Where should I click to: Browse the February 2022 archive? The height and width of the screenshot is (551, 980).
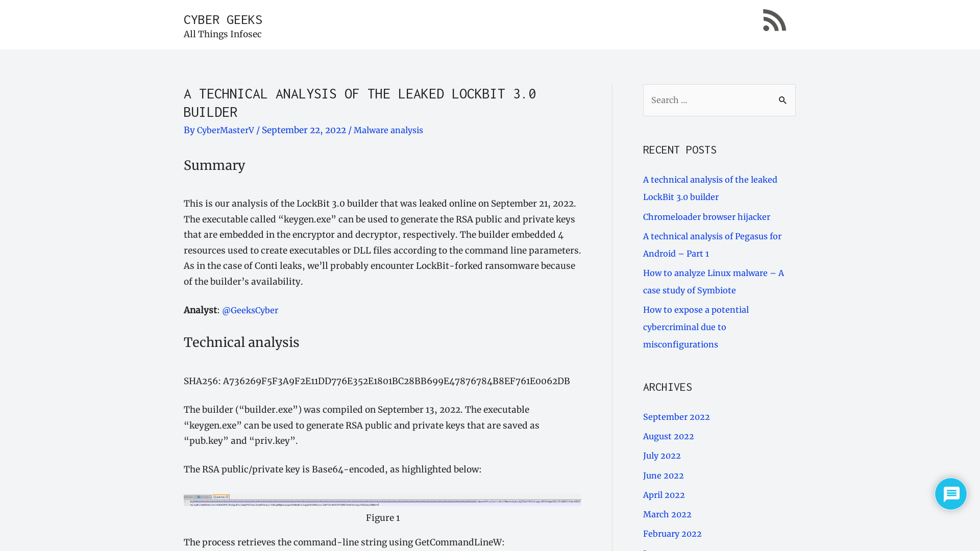[x=672, y=534]
